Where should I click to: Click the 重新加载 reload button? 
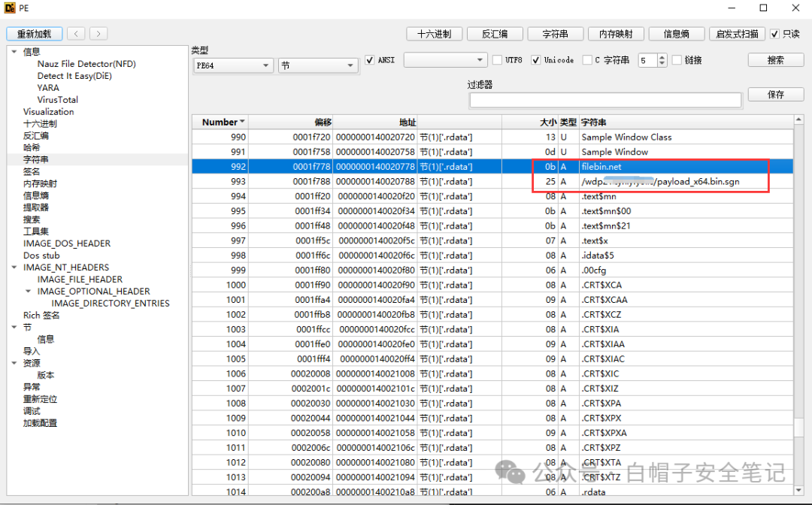(x=34, y=34)
